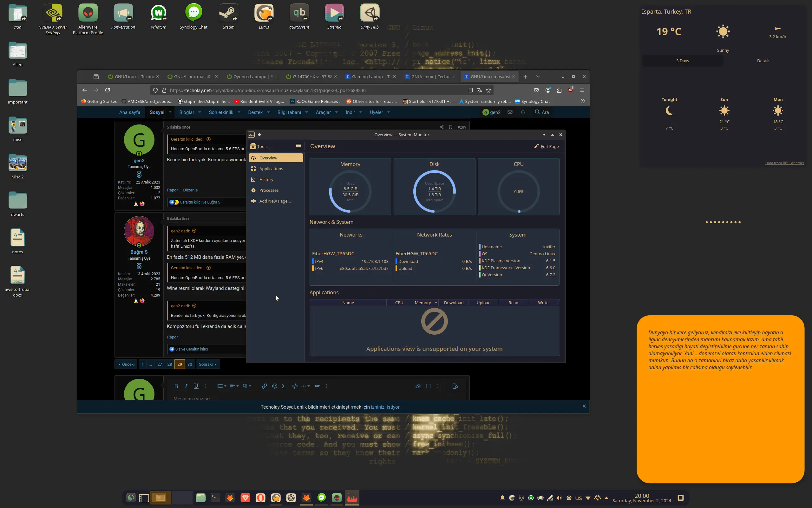Open Destek navigation item
Screen dimensions: 812x508
click(255, 112)
